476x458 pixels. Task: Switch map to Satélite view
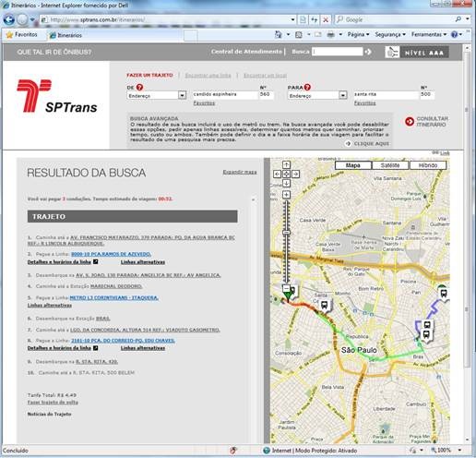pos(390,165)
